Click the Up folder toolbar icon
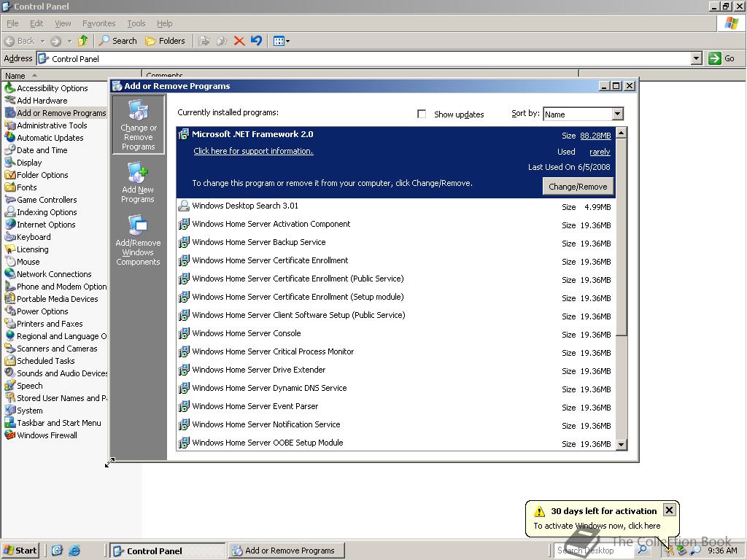 click(83, 41)
